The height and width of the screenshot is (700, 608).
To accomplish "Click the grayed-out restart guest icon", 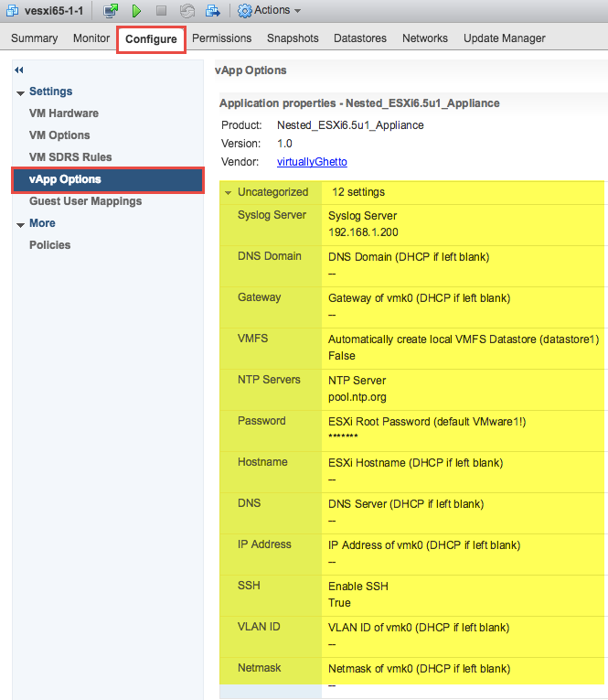I will click(x=187, y=11).
